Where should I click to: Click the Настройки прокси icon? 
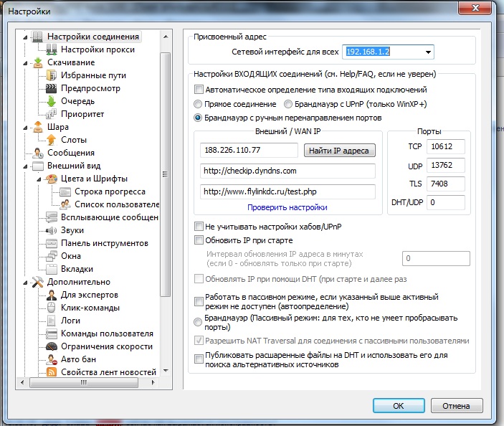(x=52, y=49)
